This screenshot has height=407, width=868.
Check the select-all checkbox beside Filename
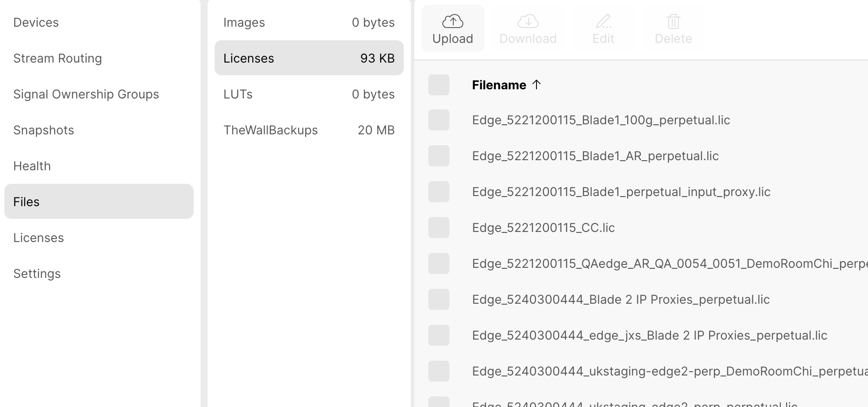coord(439,85)
